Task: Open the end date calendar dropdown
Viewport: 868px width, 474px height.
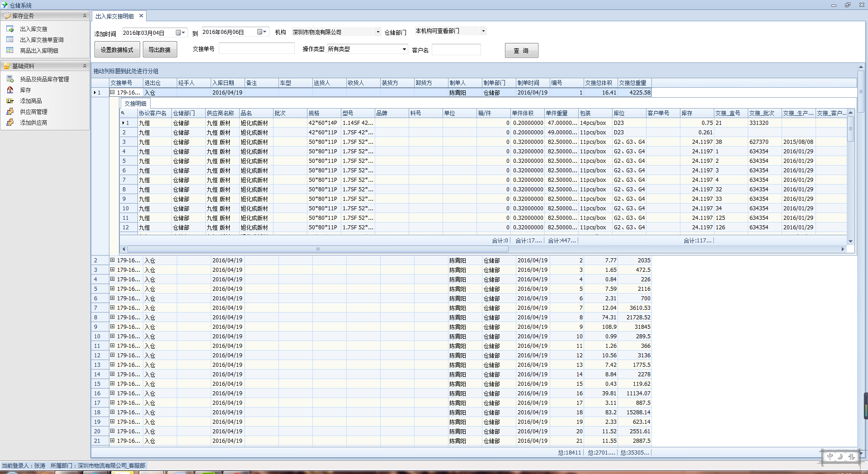Action: tap(262, 32)
